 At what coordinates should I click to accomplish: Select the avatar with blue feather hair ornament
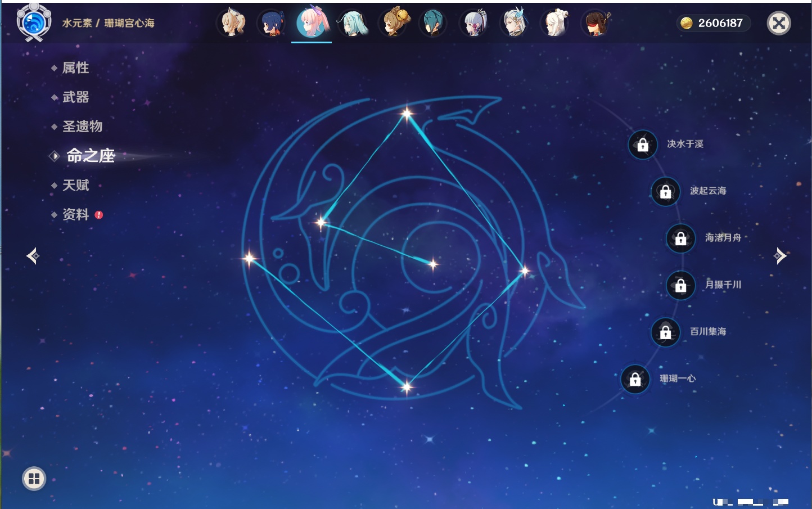515,23
